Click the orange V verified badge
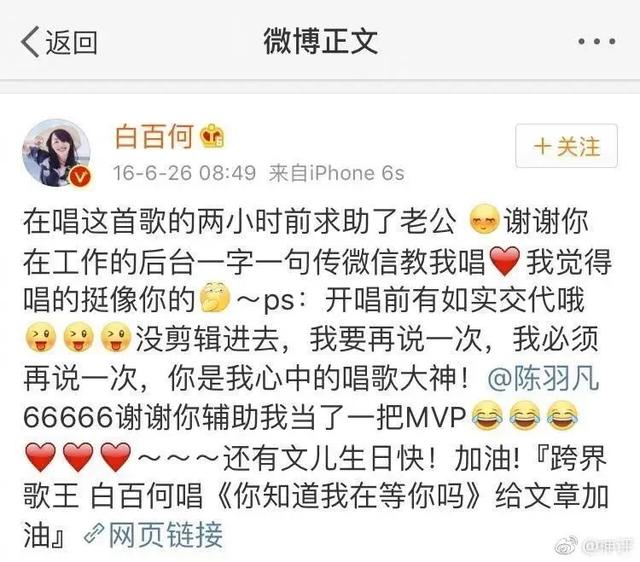The height and width of the screenshot is (562, 640). tap(79, 176)
